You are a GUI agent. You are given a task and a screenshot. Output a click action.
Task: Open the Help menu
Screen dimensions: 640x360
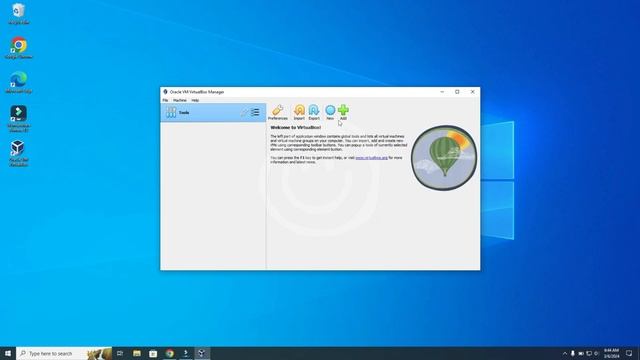(195, 100)
